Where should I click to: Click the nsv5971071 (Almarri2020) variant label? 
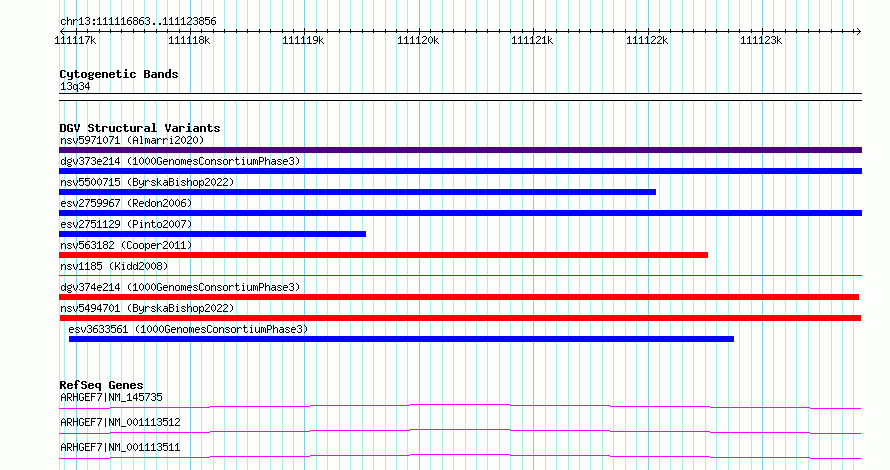pos(132,140)
